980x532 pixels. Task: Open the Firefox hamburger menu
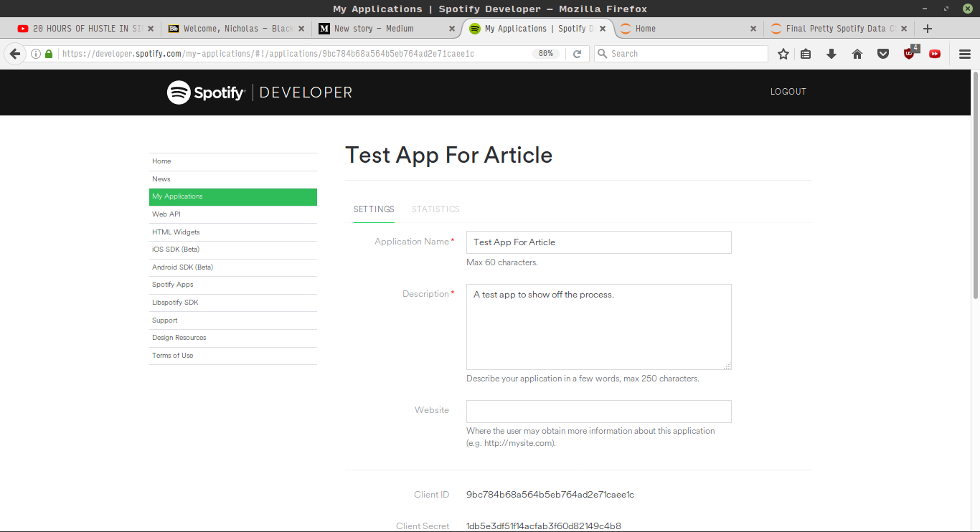[965, 54]
